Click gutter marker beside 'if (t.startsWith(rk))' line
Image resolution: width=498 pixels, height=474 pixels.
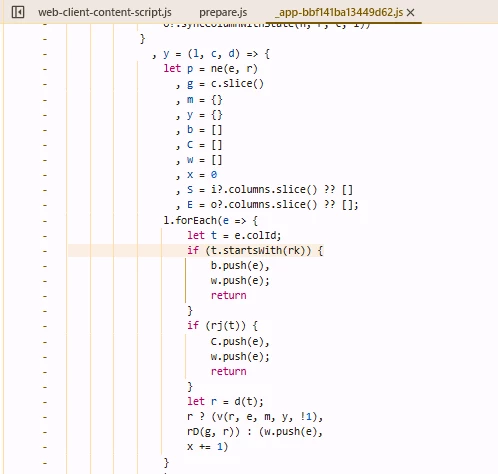(x=45, y=251)
